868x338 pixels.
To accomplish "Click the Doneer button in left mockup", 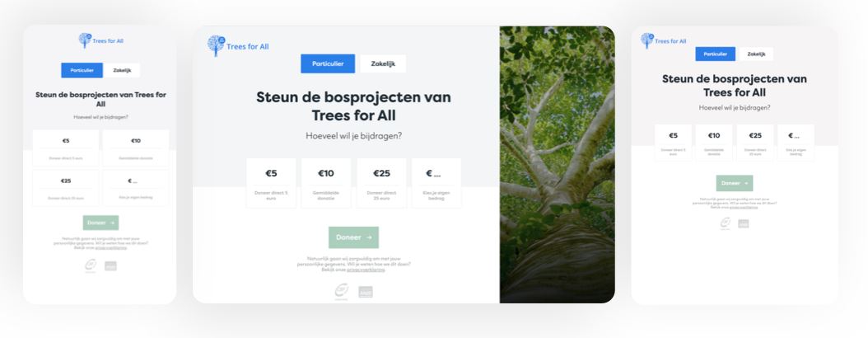I will click(100, 223).
